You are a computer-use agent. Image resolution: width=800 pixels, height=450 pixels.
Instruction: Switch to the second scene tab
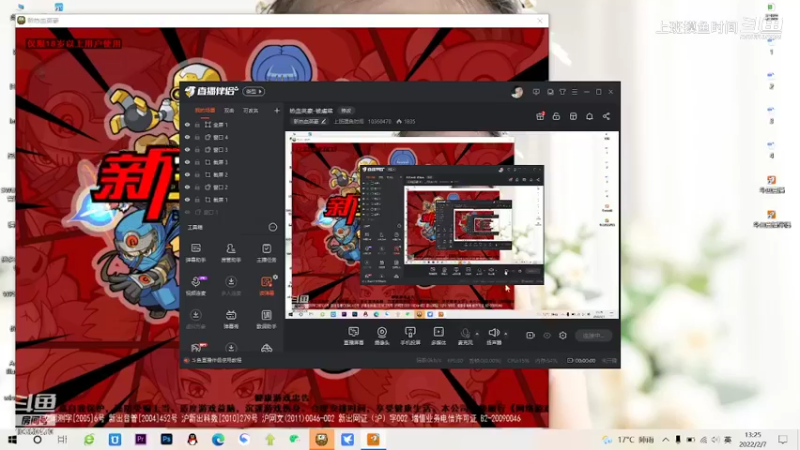[x=229, y=110]
